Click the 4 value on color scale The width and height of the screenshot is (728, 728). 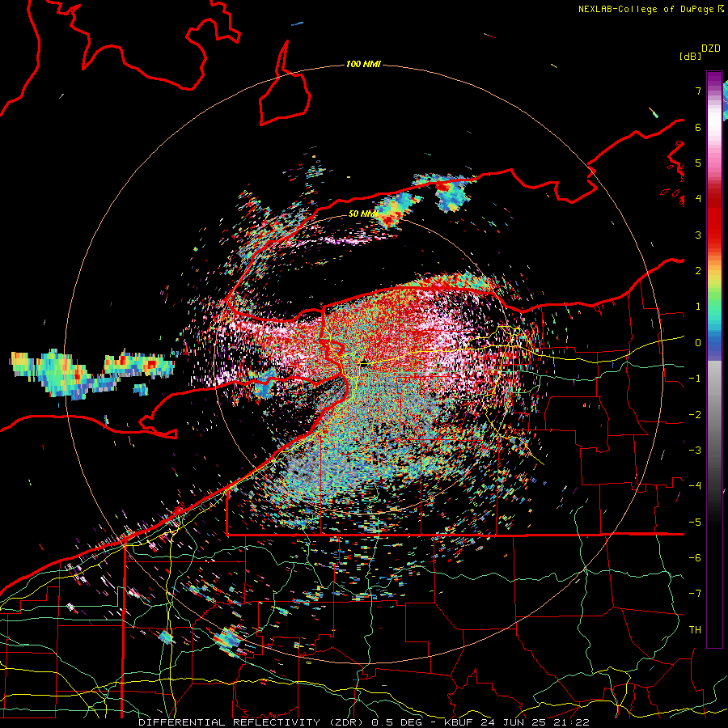698,199
